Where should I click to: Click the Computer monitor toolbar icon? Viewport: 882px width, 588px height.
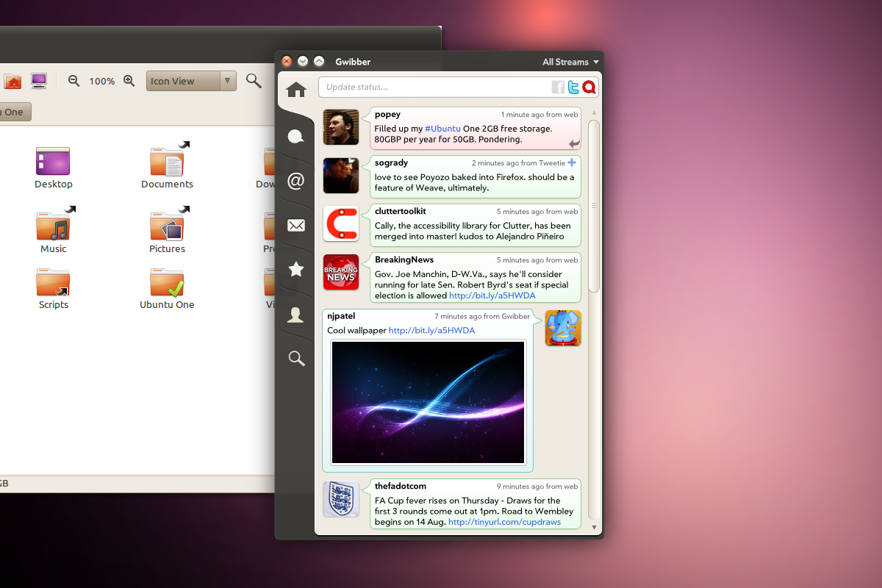(39, 81)
